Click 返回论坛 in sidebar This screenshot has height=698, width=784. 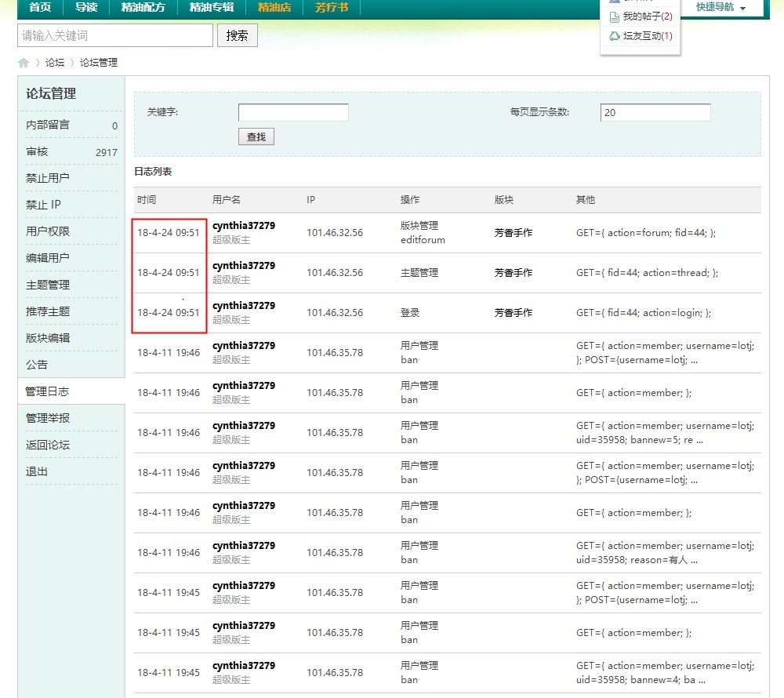tap(48, 445)
